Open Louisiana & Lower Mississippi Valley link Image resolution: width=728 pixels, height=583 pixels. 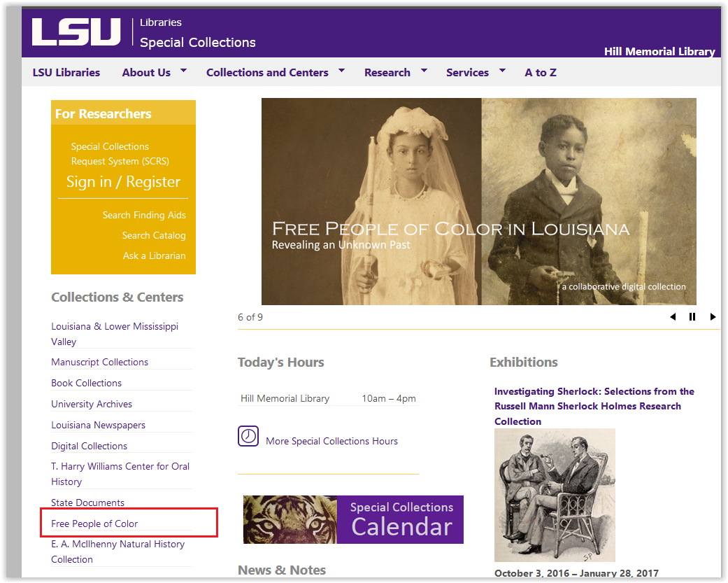pyautogui.click(x=115, y=334)
